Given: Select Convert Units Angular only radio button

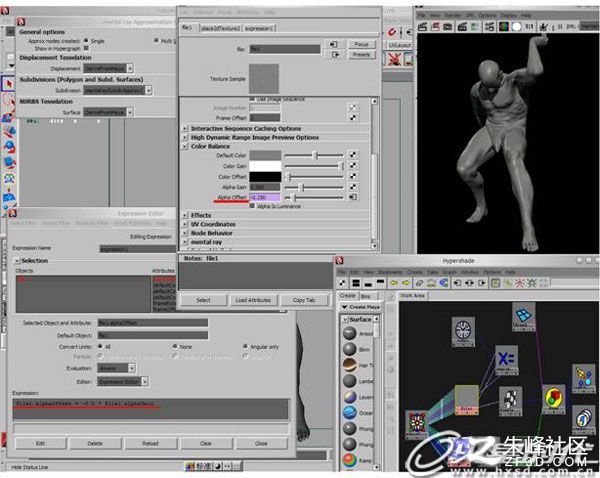Looking at the screenshot, I should pos(245,346).
